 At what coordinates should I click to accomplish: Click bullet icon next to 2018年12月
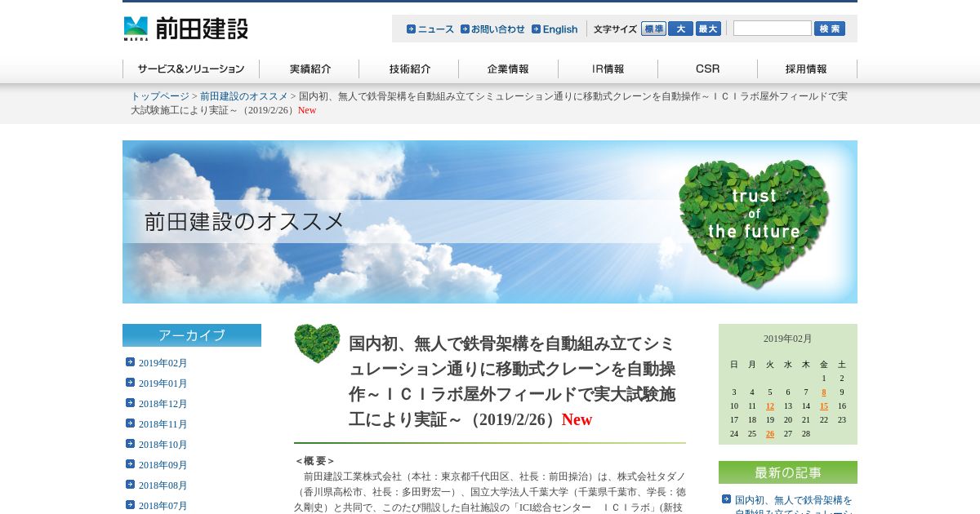click(x=130, y=403)
